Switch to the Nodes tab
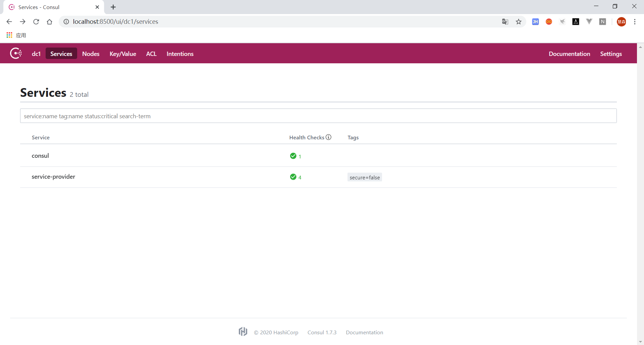The width and height of the screenshot is (644, 345). tap(91, 54)
